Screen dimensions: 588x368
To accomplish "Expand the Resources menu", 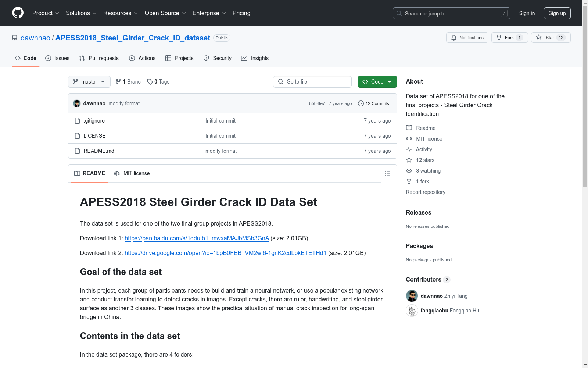I will click(x=121, y=13).
